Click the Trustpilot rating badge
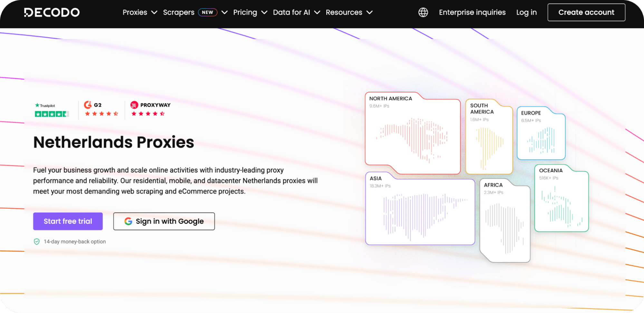This screenshot has height=313, width=644. [x=52, y=110]
